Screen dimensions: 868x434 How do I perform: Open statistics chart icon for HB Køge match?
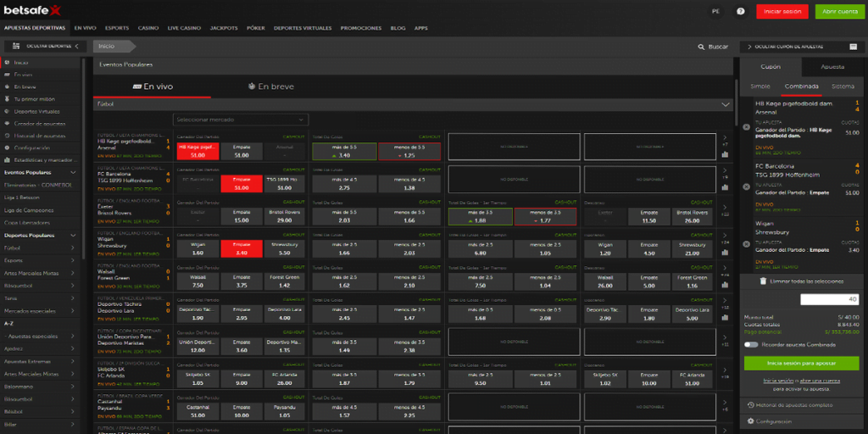(x=725, y=155)
